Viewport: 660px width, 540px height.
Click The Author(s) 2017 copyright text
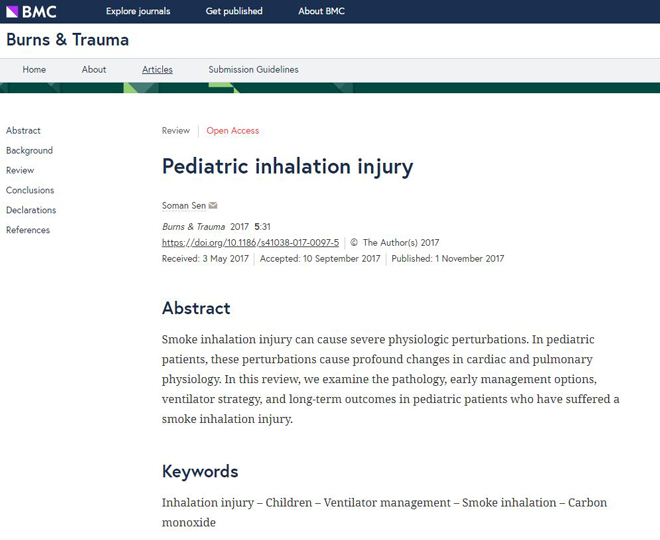395,242
